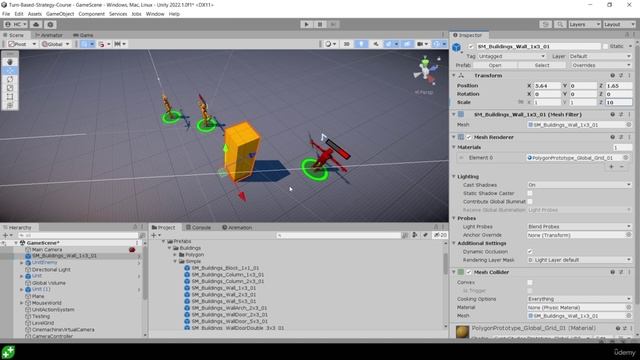
Task: Open the top toolbar settings gear
Action: point(50,24)
